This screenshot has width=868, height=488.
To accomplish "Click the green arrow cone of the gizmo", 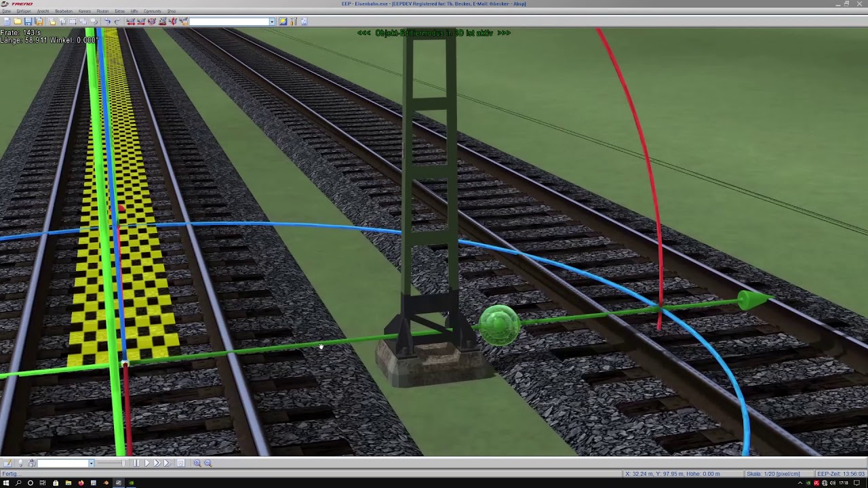I will click(x=753, y=300).
